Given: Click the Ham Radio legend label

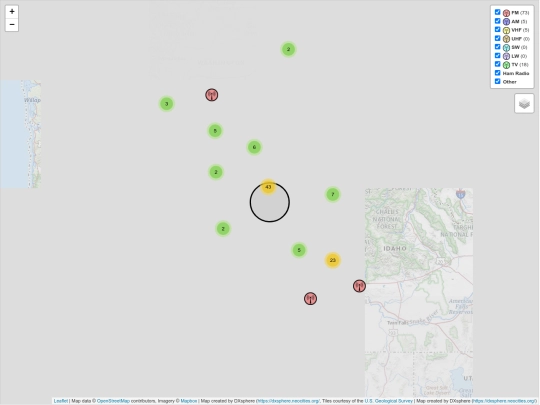Looking at the screenshot, I should 516,73.
